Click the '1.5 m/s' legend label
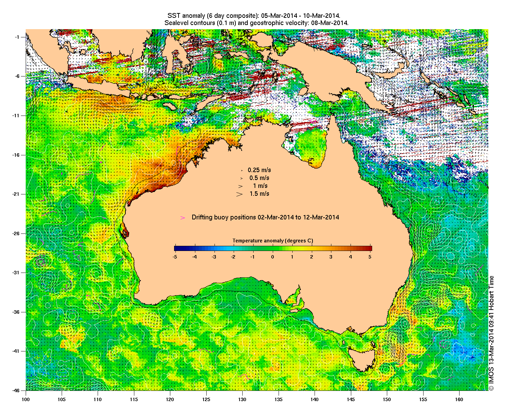 tap(259, 194)
